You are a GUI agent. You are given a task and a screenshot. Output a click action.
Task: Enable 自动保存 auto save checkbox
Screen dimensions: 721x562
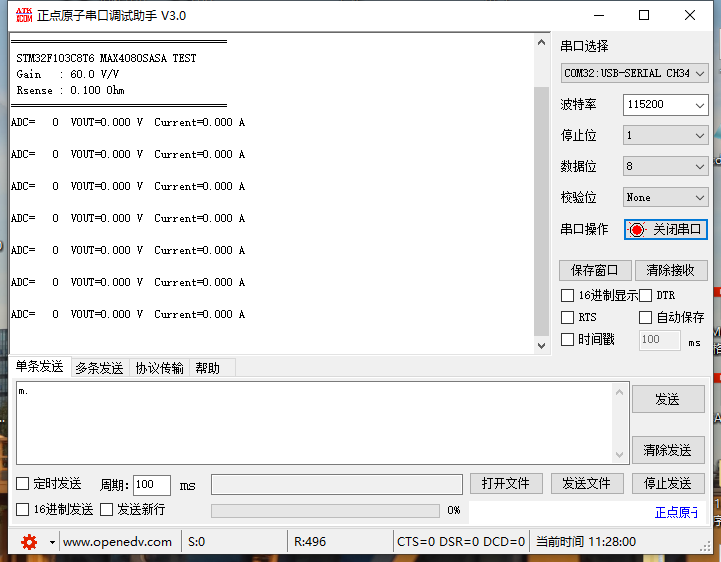pyautogui.click(x=646, y=317)
